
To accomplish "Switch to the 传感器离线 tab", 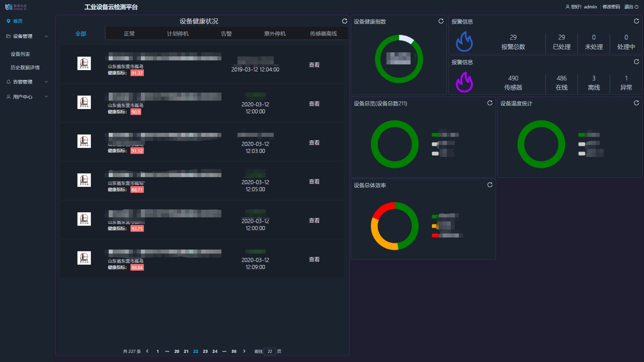I will [x=323, y=34].
